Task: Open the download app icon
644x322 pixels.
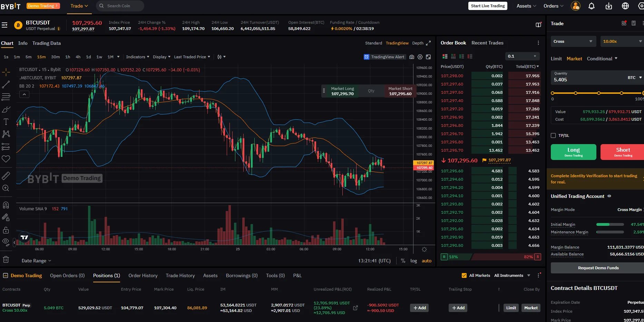Action: point(609,6)
